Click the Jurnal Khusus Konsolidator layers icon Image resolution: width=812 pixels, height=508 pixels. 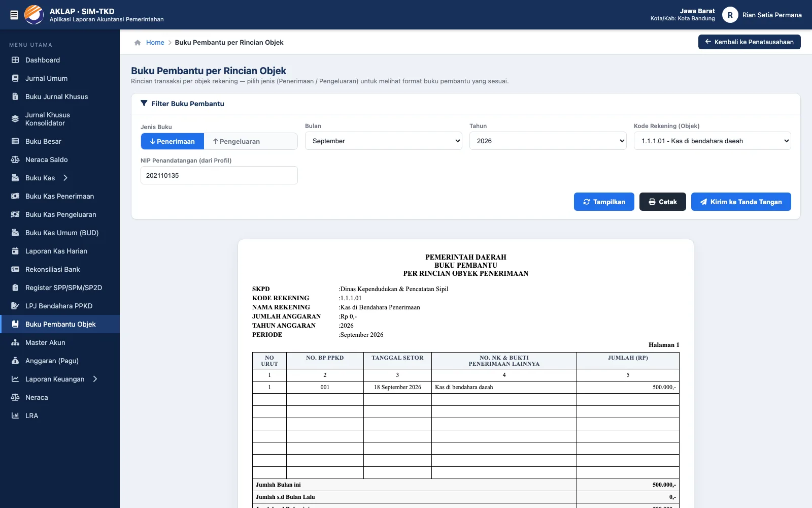click(x=15, y=119)
